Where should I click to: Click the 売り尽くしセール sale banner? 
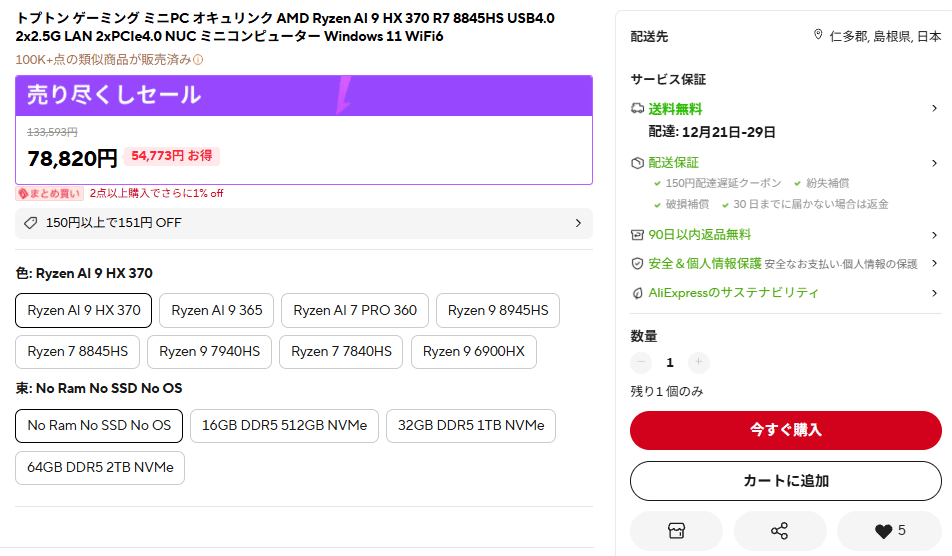(x=304, y=95)
